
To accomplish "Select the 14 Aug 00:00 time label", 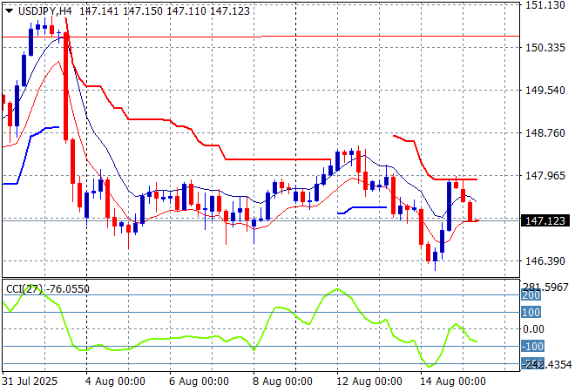I will 453,382.
